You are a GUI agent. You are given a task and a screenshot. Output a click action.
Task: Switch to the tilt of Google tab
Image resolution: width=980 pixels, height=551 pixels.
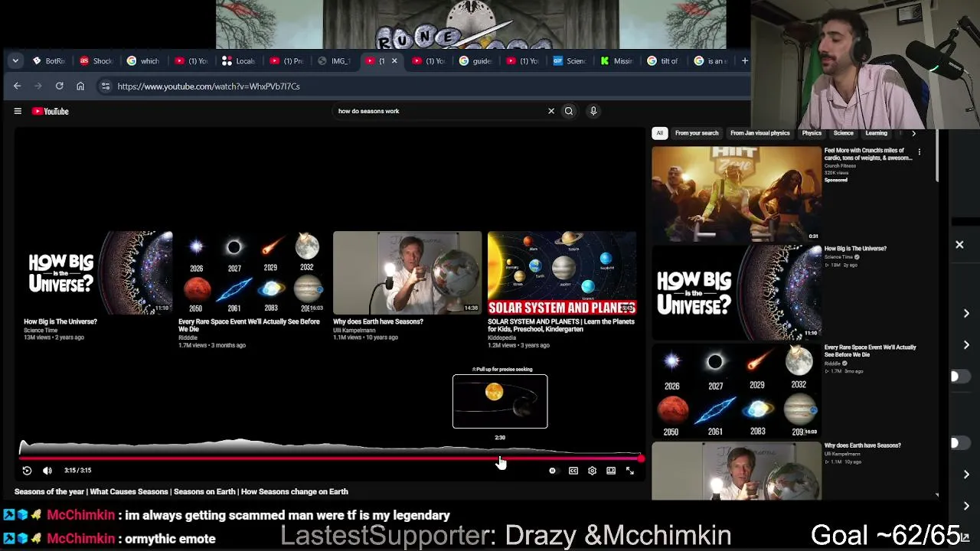(x=664, y=61)
